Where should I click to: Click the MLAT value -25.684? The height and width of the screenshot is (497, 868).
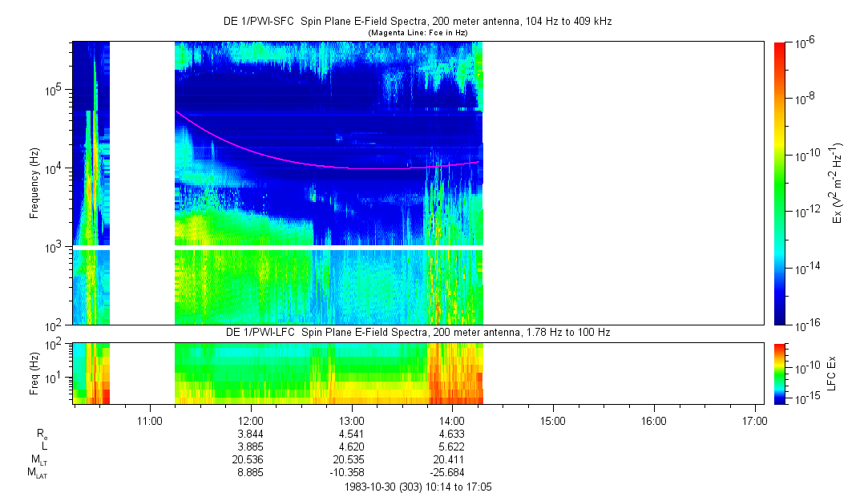pyautogui.click(x=452, y=472)
